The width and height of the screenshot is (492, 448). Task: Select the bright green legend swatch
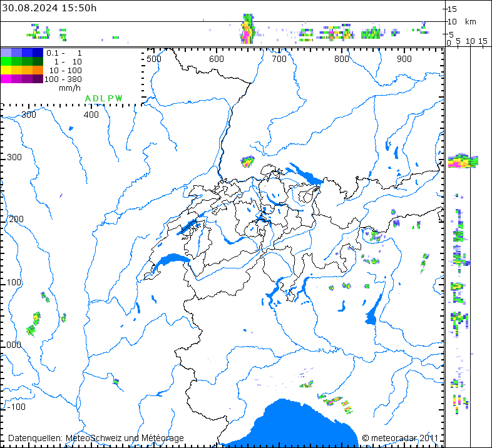pos(6,61)
